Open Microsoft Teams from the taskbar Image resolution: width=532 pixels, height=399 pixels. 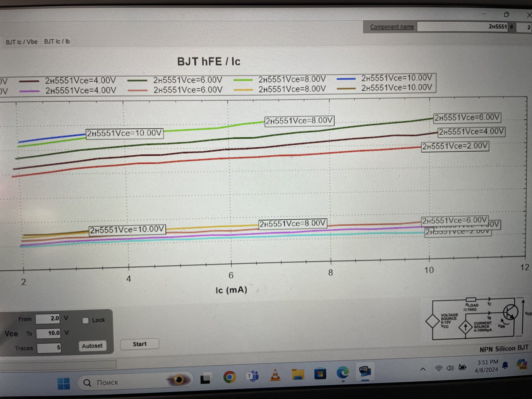253,376
